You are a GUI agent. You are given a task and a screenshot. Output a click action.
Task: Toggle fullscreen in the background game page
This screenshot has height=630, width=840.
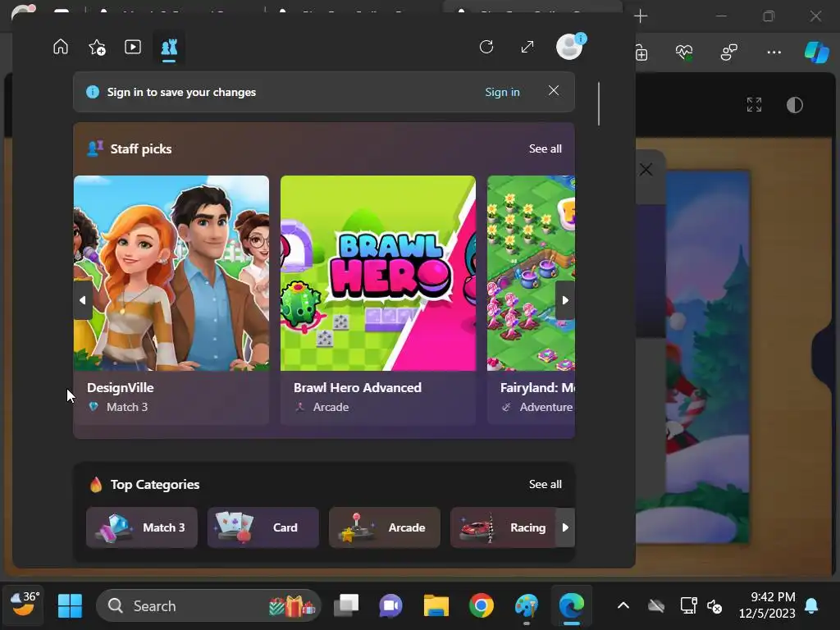tap(755, 104)
